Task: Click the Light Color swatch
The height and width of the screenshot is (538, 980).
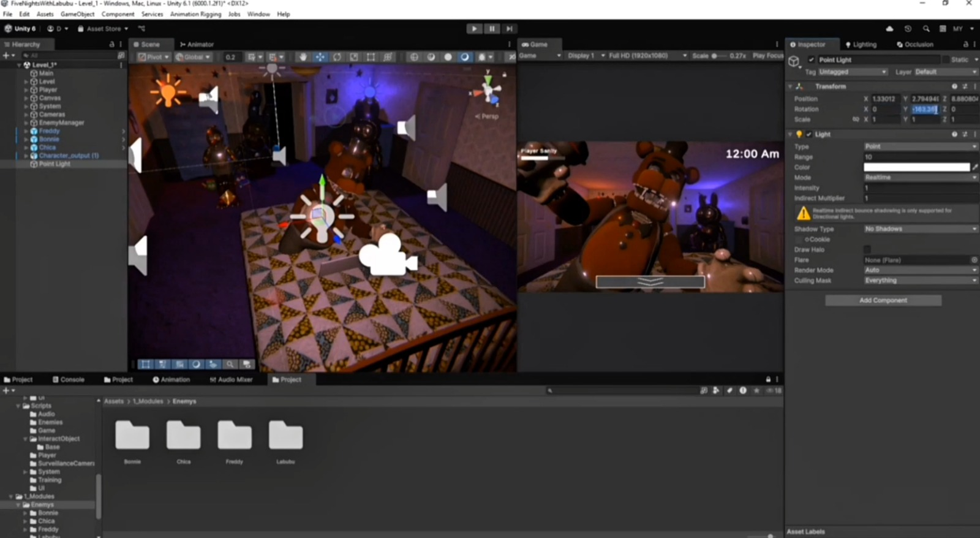Action: pyautogui.click(x=917, y=167)
